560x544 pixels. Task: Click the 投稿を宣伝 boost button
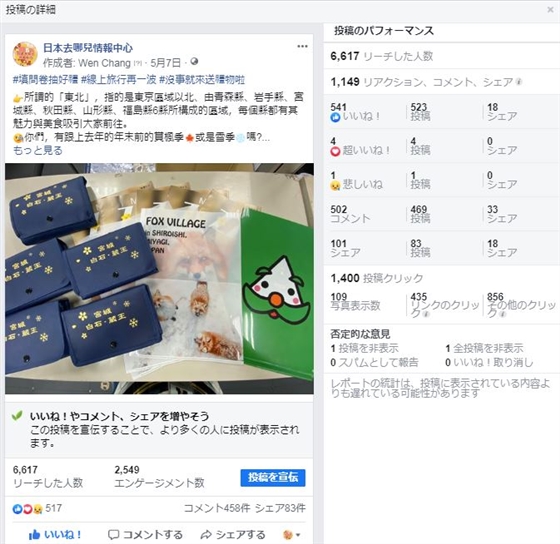coord(273,478)
